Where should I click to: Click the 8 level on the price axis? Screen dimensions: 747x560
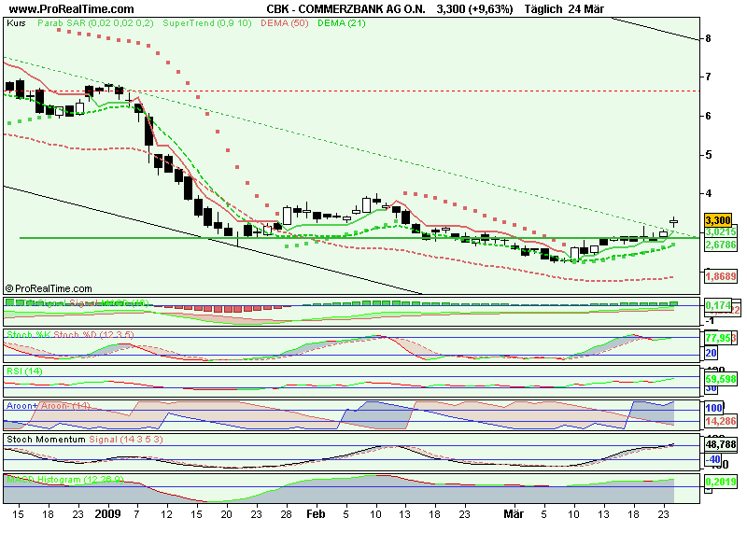708,38
